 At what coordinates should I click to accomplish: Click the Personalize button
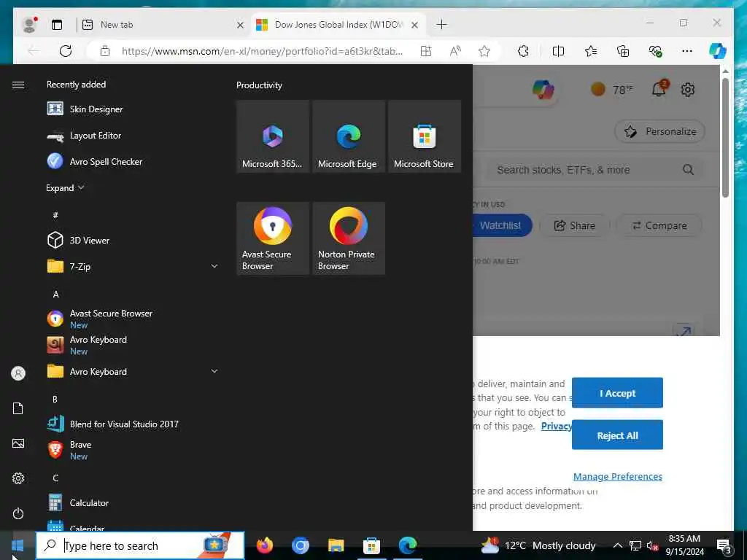click(659, 131)
